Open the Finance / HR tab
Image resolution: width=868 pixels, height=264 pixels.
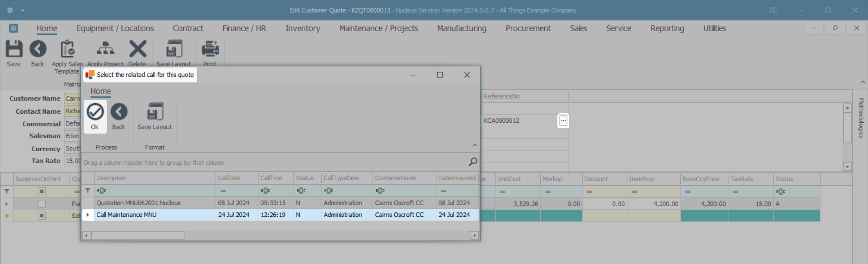tap(244, 28)
